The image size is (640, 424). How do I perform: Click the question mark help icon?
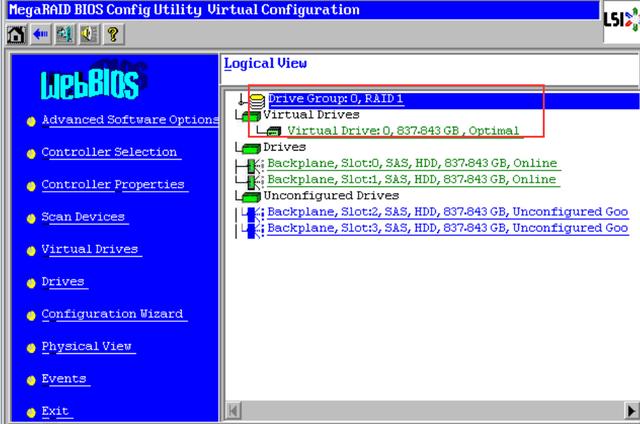coord(113,34)
